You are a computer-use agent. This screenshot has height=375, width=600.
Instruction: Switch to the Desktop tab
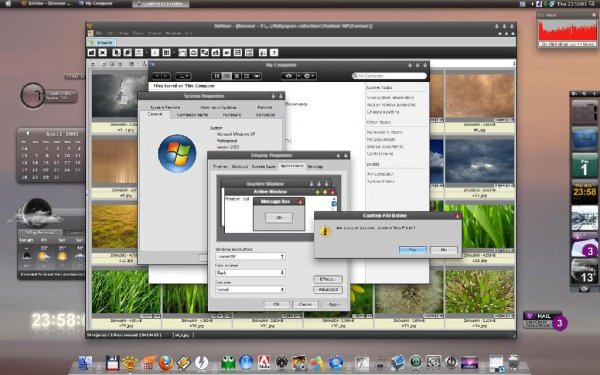[240, 167]
